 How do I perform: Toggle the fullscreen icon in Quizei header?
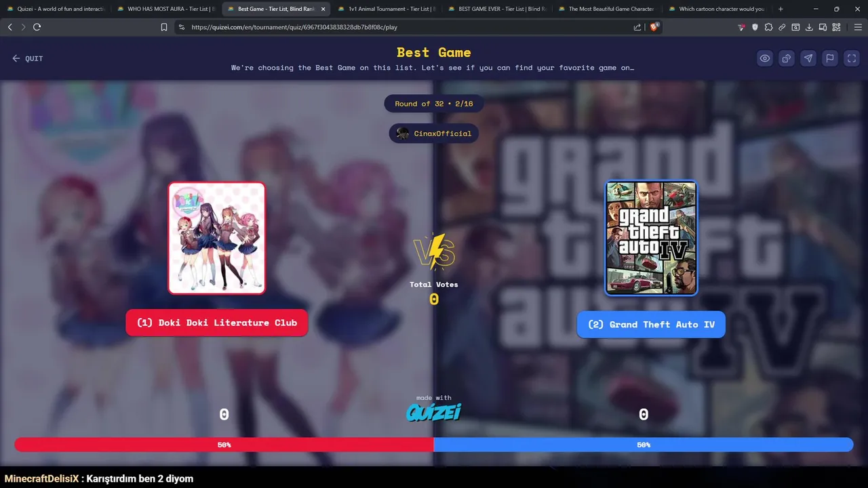(852, 58)
